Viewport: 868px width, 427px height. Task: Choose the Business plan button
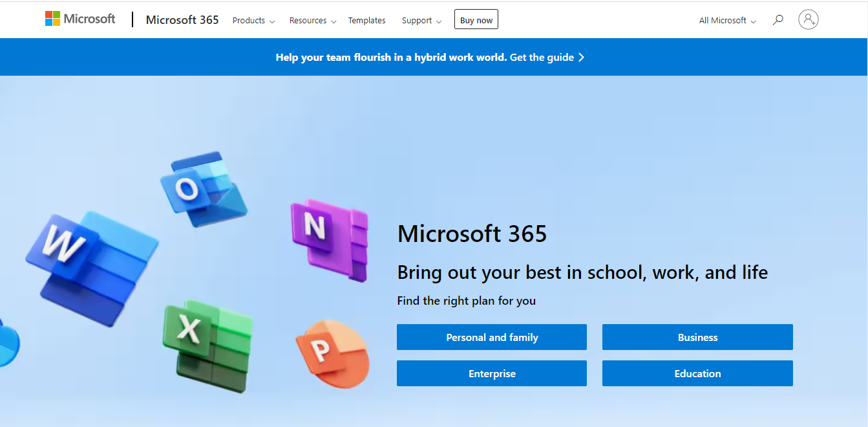697,337
